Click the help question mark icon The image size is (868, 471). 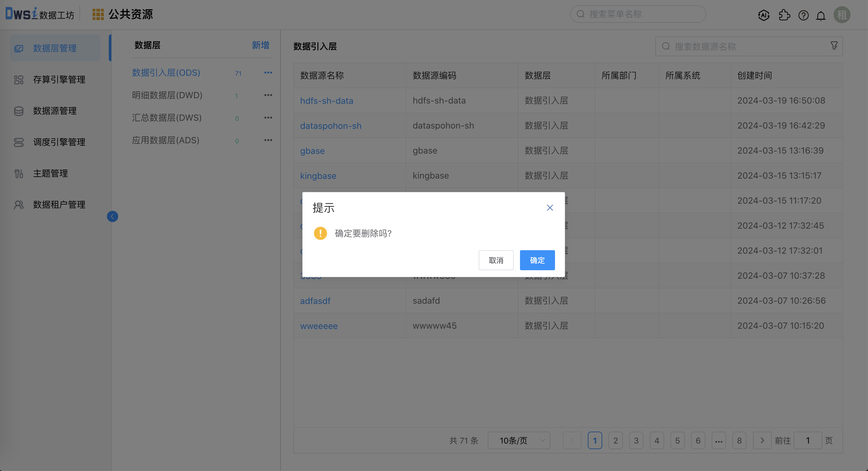[803, 15]
